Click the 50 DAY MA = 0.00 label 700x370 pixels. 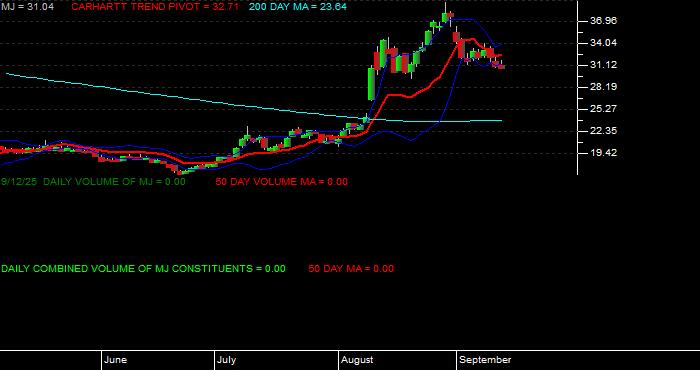(351, 269)
